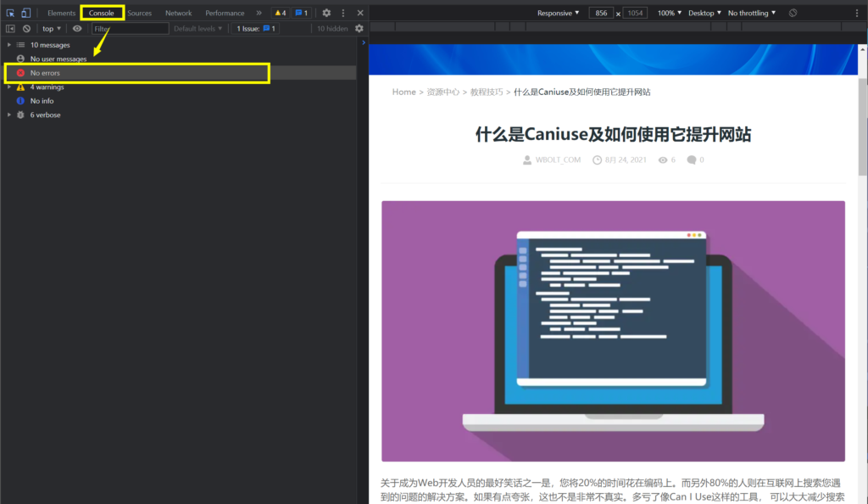Open the No throttling dropdown
Image resolution: width=868 pixels, height=504 pixels.
pos(751,13)
